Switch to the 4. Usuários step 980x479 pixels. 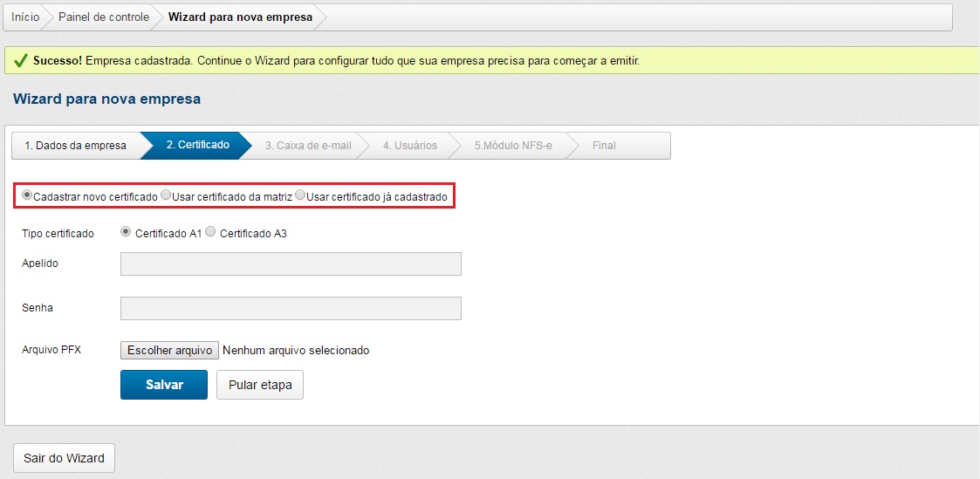point(409,146)
